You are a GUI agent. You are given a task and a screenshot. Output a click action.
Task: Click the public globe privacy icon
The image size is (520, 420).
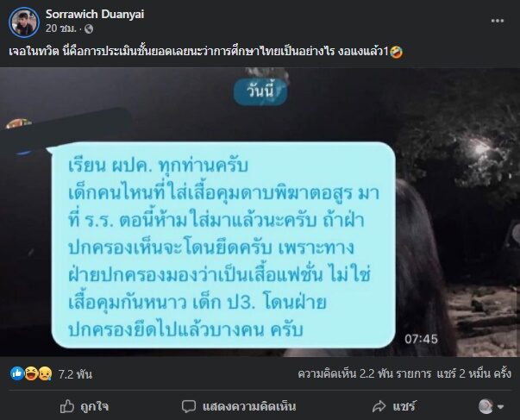(89, 29)
